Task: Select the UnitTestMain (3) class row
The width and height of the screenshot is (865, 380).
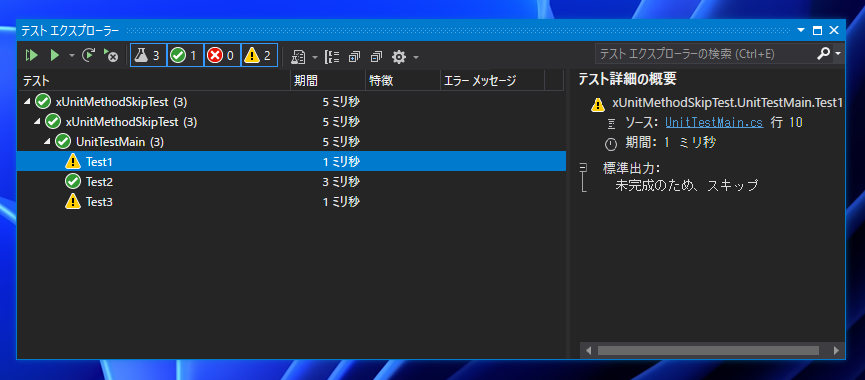Action: (291, 142)
